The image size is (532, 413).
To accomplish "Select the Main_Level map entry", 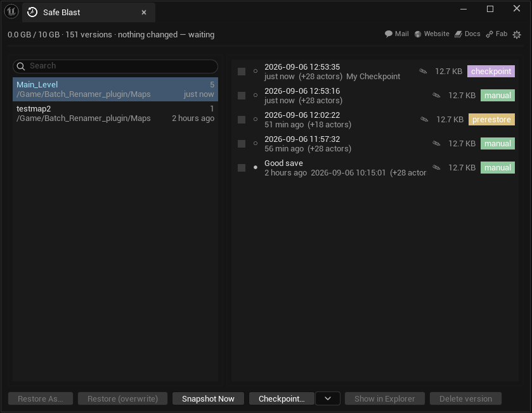I will pos(115,89).
